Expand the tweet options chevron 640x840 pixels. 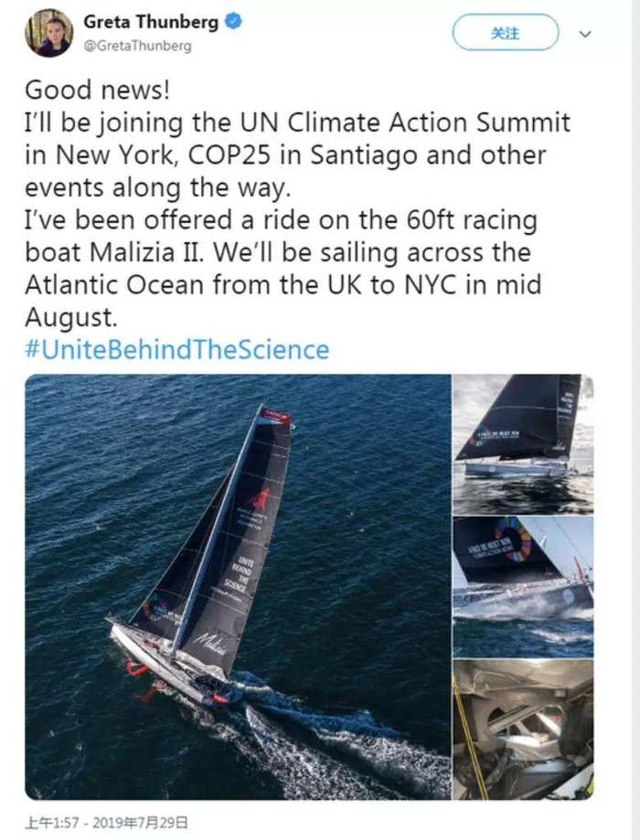tap(586, 34)
